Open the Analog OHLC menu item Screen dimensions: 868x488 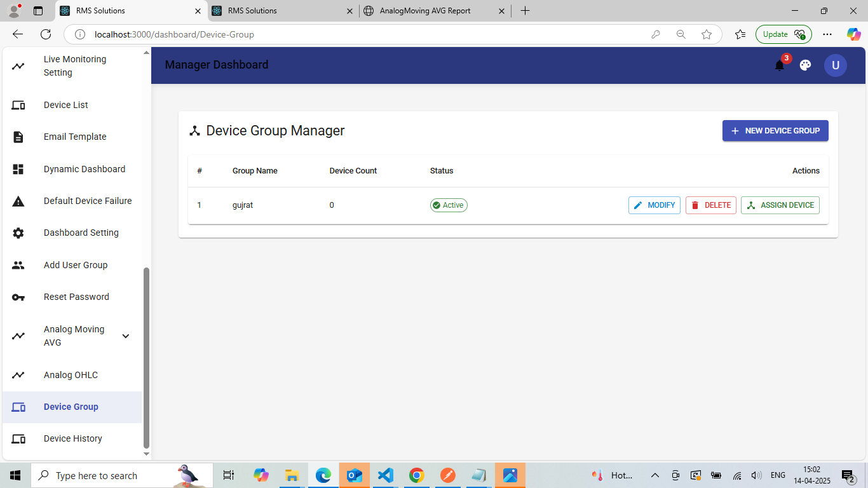tap(72, 375)
